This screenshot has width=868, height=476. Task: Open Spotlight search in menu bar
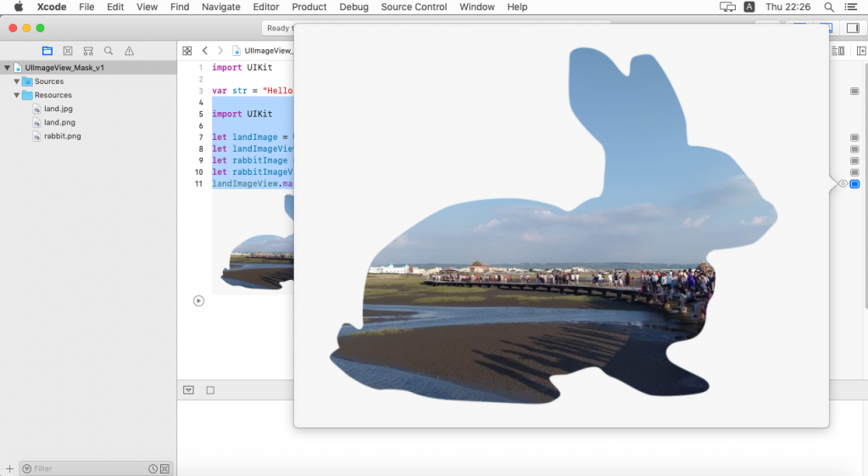pos(829,7)
